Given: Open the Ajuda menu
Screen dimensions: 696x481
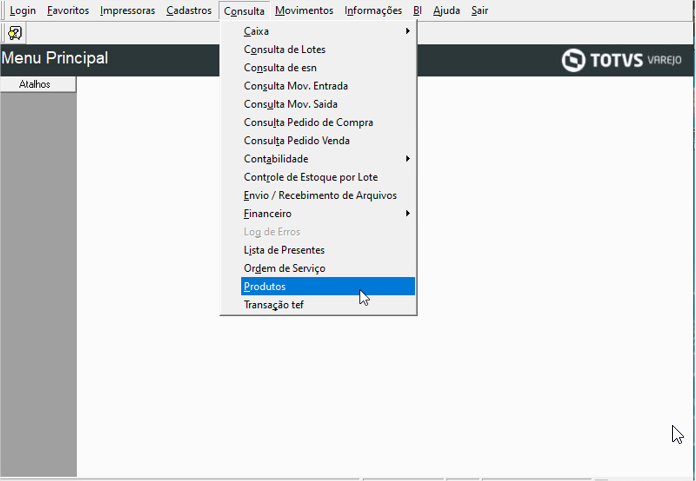Looking at the screenshot, I should pyautogui.click(x=447, y=10).
